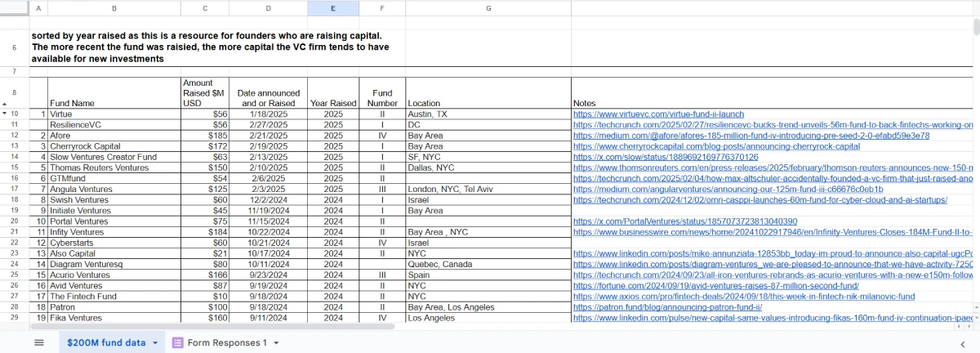Image resolution: width=980 pixels, height=353 pixels.
Task: Select the "London, NYC, Tel Aviv" location cell
Action: (x=488, y=189)
